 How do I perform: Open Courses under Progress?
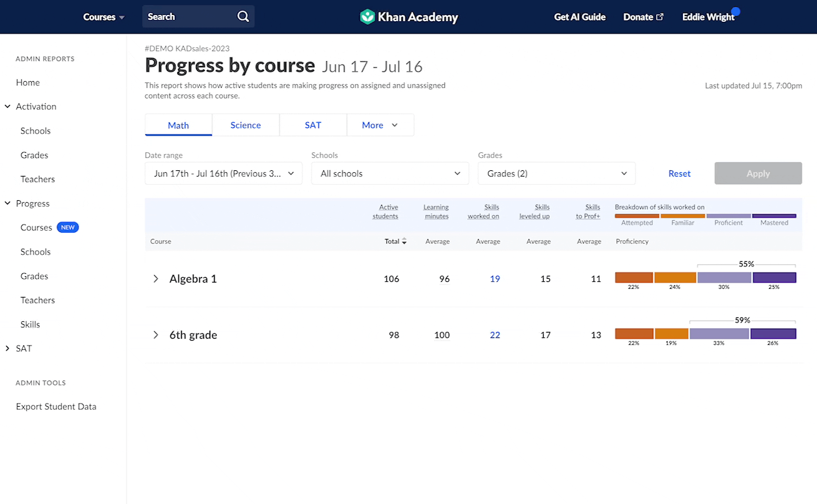pyautogui.click(x=36, y=228)
